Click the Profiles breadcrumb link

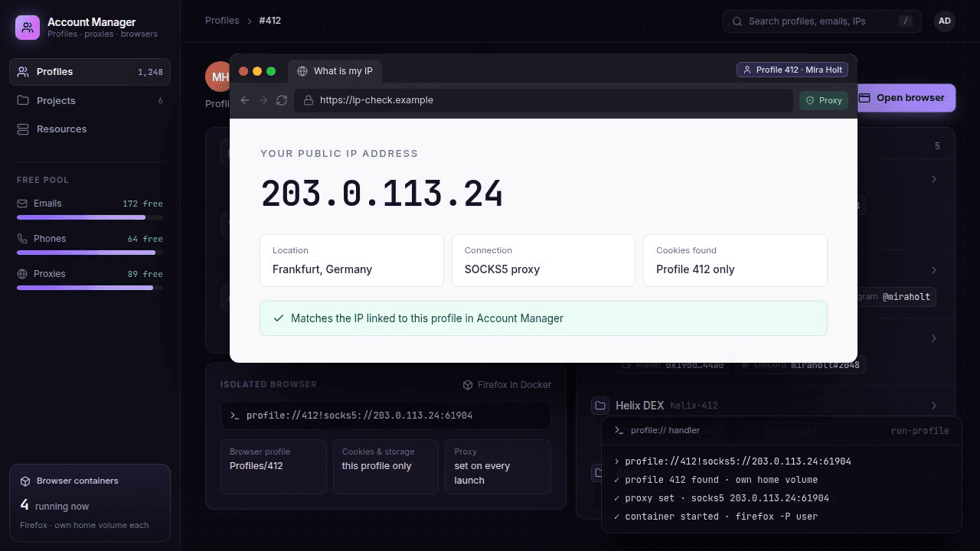(x=222, y=21)
